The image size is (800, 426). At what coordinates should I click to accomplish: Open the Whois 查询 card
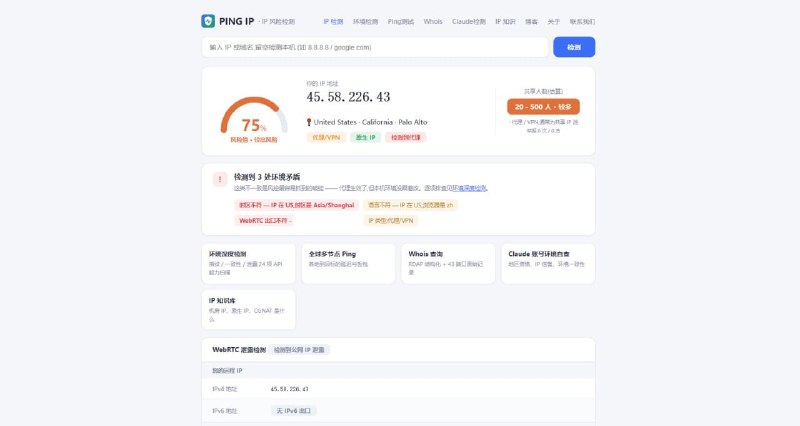(448, 263)
